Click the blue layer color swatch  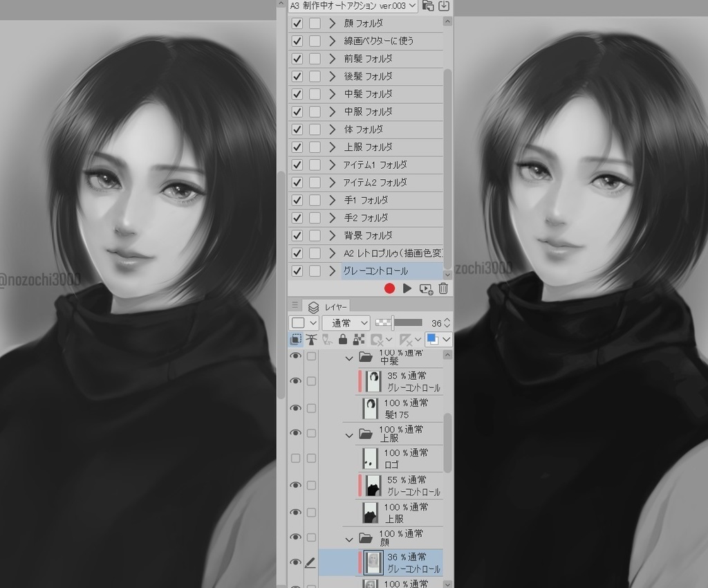432,339
